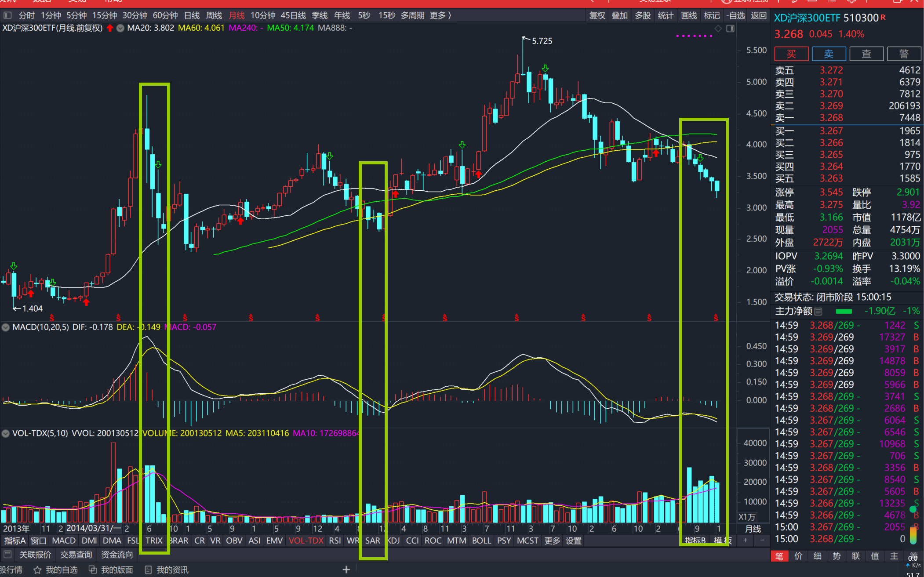
Task: Click the diamond icon above the price chart
Action: point(718,29)
